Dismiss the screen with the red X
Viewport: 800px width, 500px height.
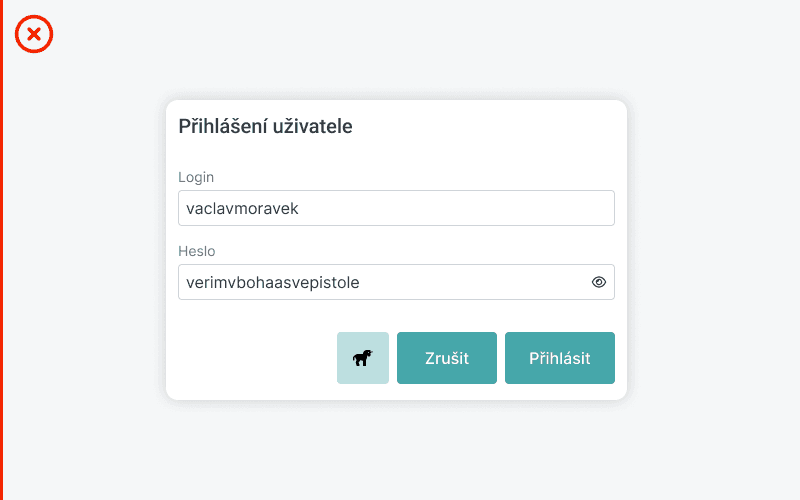click(x=34, y=35)
